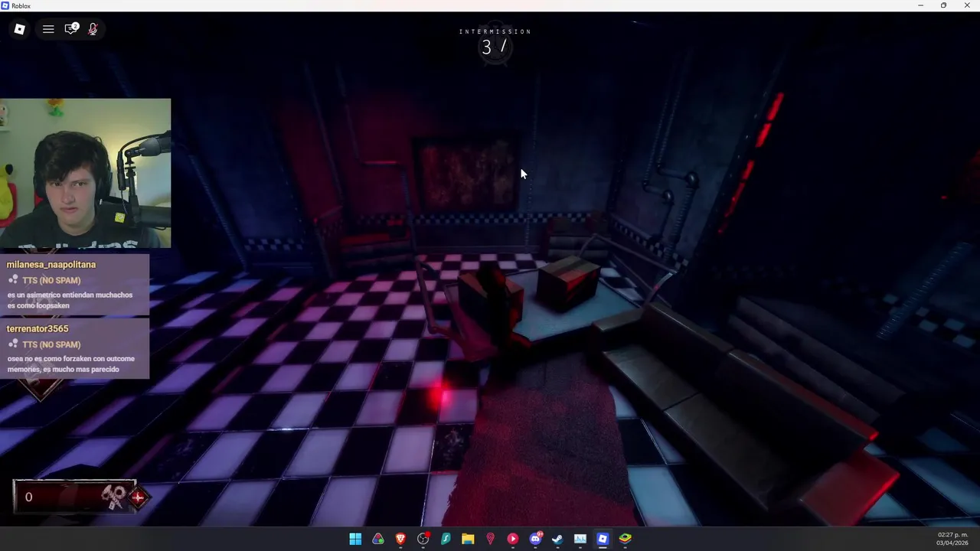Open the red map pin app in taskbar
The image size is (980, 551).
(x=491, y=539)
